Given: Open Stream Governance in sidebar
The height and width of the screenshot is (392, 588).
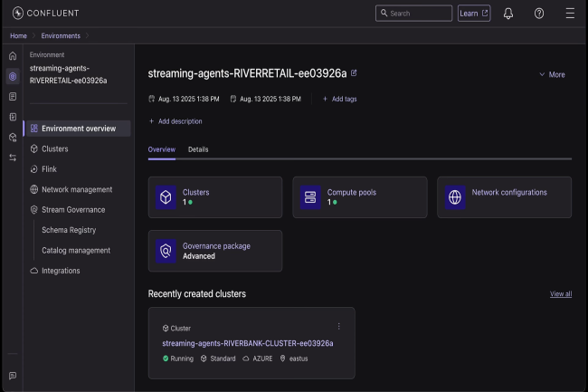Looking at the screenshot, I should pyautogui.click(x=73, y=210).
